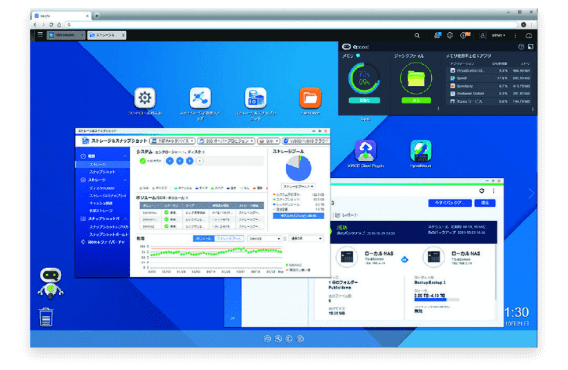The height and width of the screenshot is (370, 568).
Task: Click the destination Local NAS device icon
Action: [434, 257]
